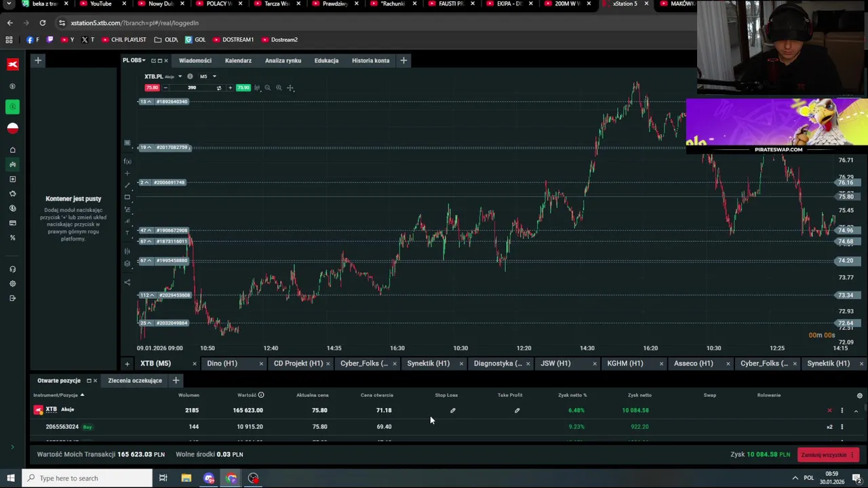Click the red sell price 75.80 button
868x488 pixels.
coord(151,88)
